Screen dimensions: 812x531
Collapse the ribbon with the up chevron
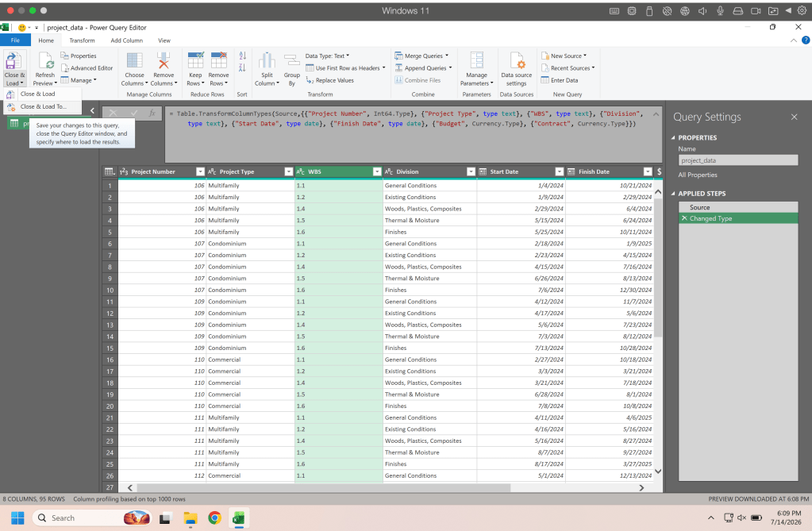(x=794, y=40)
